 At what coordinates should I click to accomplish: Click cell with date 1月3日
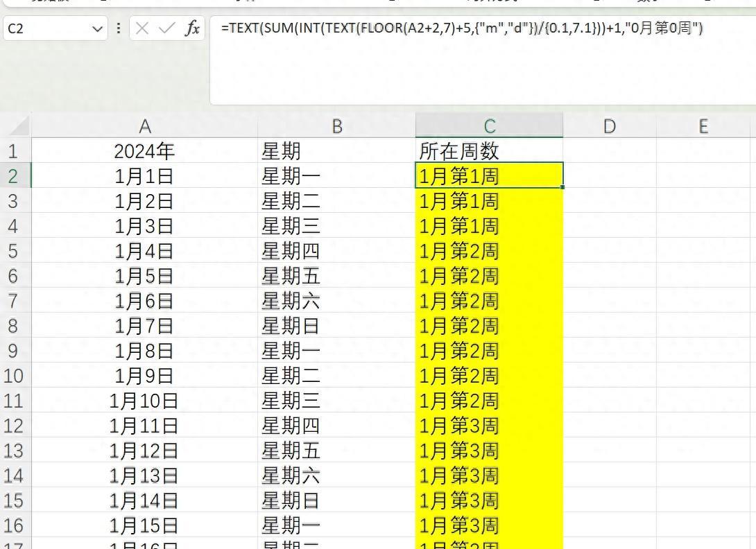click(x=145, y=226)
